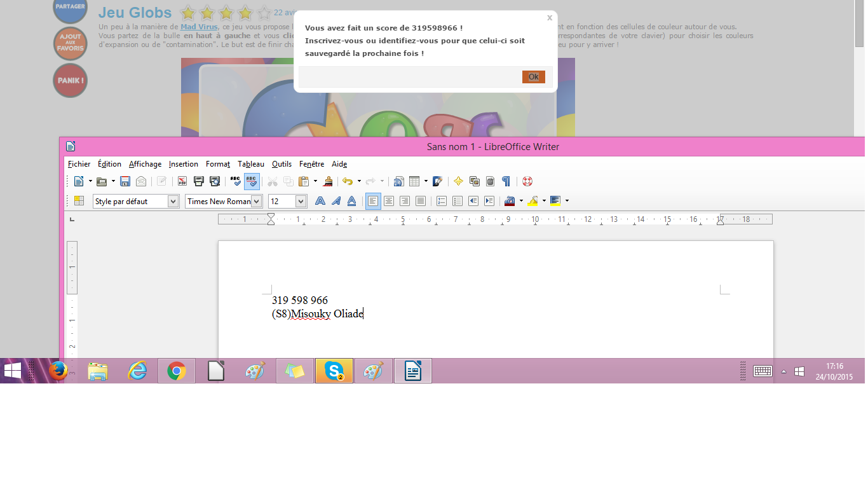868x496 pixels.
Task: Open LibreOffice Help lifebuoy icon
Action: tap(527, 181)
